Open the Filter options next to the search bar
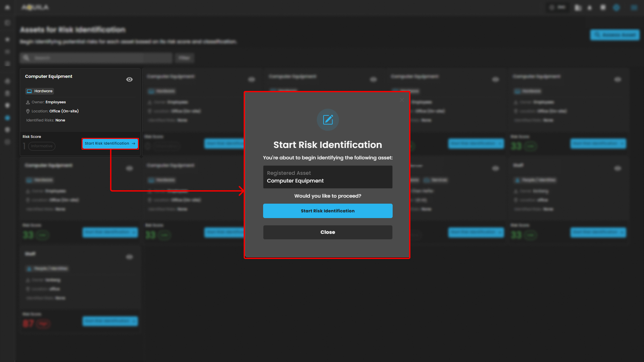644x362 pixels. click(184, 58)
